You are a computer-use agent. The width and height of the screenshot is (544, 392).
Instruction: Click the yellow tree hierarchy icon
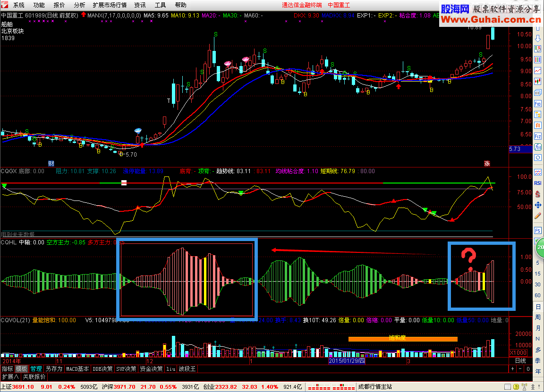pyautogui.click(x=538, y=114)
